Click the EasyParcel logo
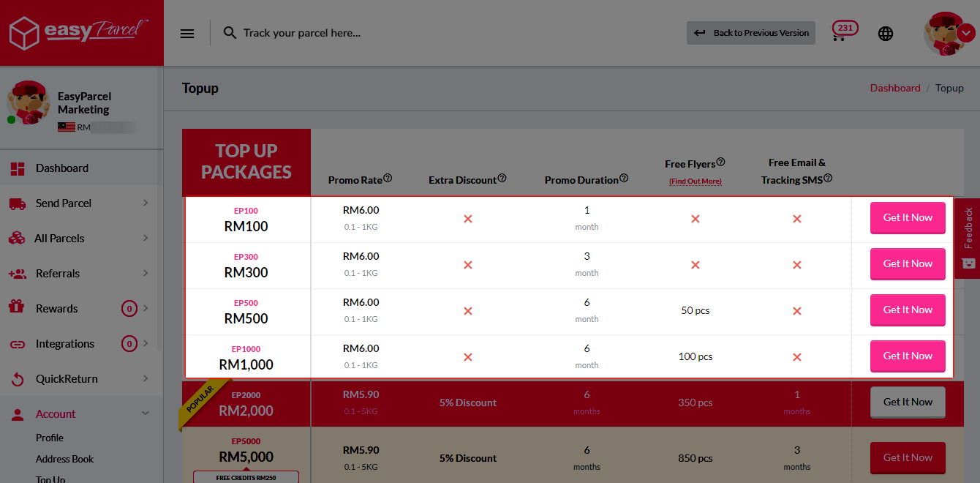This screenshot has width=980, height=483. (x=78, y=32)
